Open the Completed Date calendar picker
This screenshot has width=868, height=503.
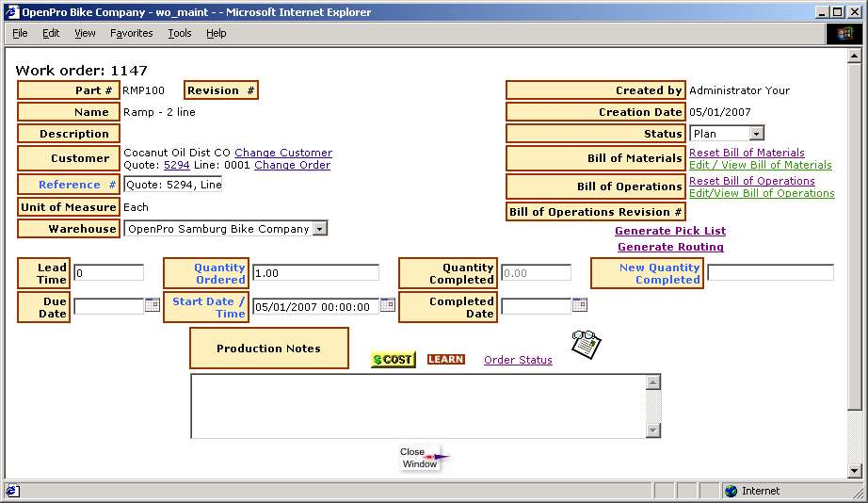click(579, 305)
